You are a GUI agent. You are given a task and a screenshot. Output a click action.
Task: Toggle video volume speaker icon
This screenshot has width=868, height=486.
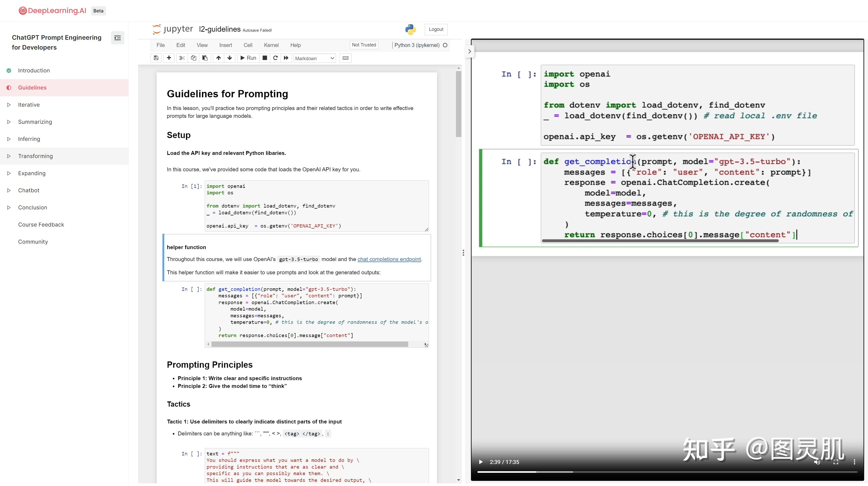tap(817, 462)
